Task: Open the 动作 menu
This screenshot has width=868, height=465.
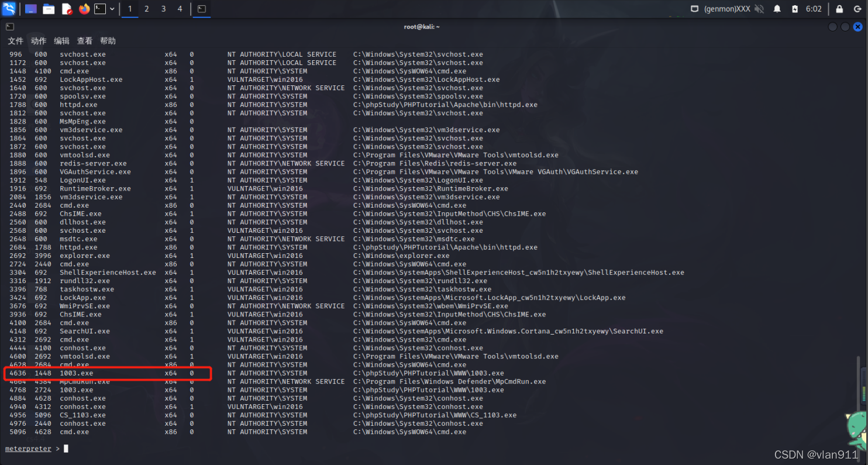Action: coord(39,41)
